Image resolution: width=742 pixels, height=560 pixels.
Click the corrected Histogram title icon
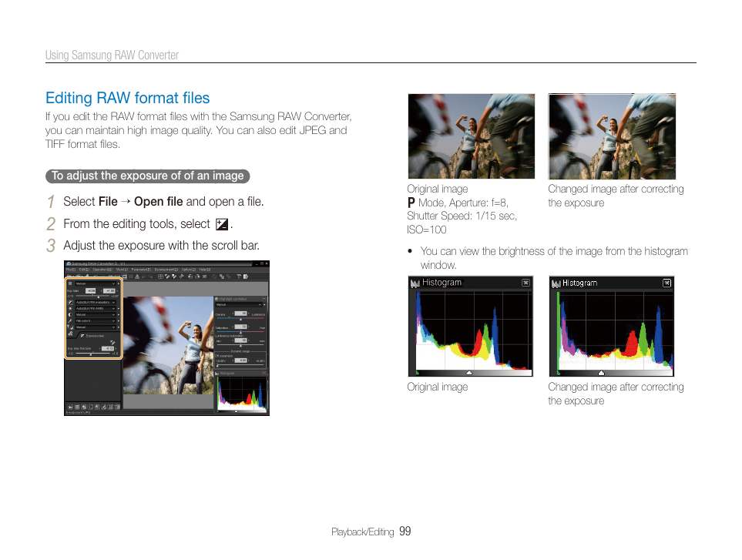point(556,283)
